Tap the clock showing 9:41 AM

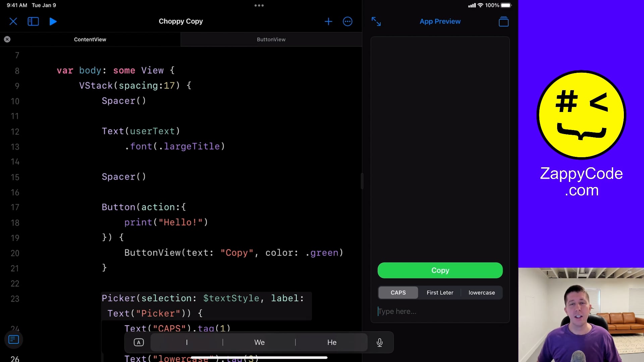pyautogui.click(x=17, y=5)
